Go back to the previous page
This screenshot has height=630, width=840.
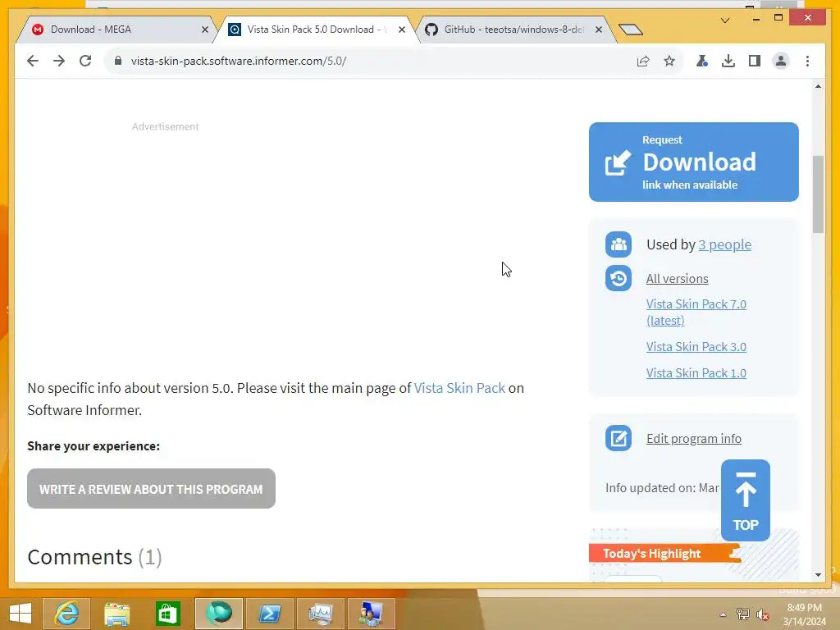[x=33, y=61]
